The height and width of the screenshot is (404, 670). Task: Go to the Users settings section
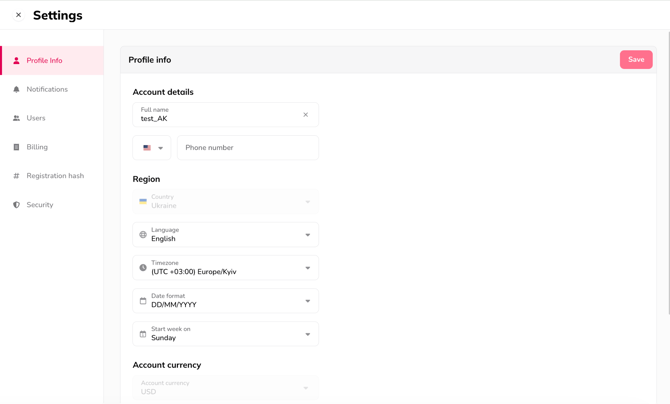[x=52, y=118]
